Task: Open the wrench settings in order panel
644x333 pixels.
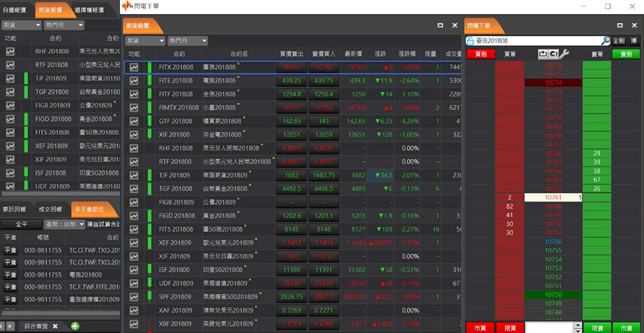Action: pos(565,54)
